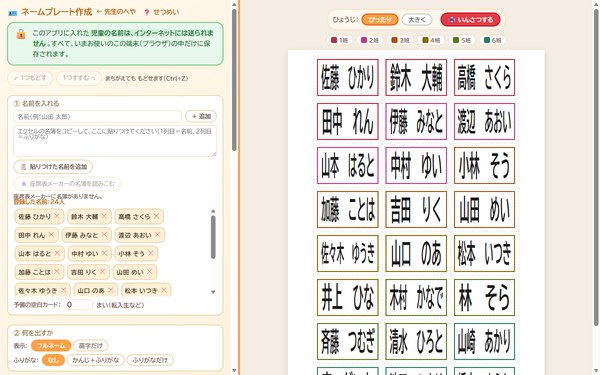Select the 中村 ゆい nameplate card in preview
This screenshot has width=600, height=375.
(416, 165)
